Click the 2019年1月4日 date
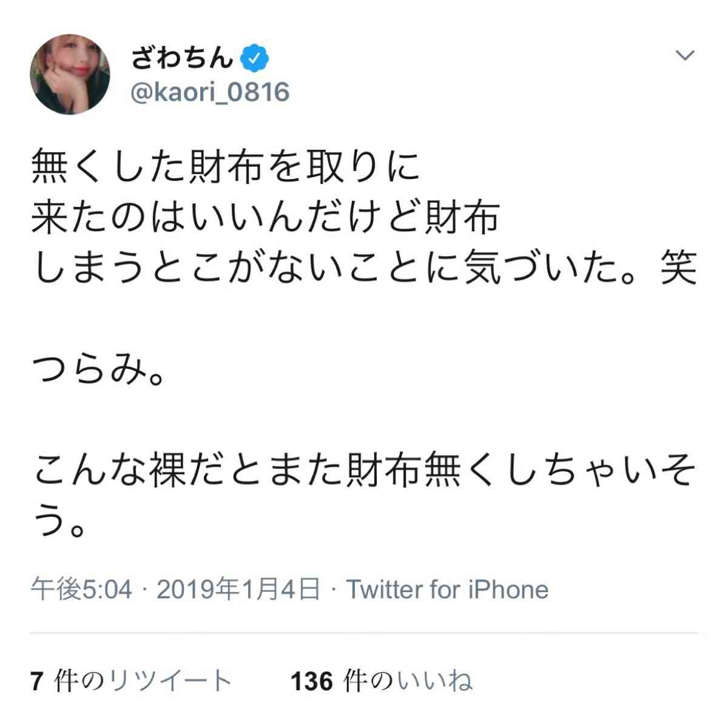Screen dimensions: 728x728 pos(238,589)
